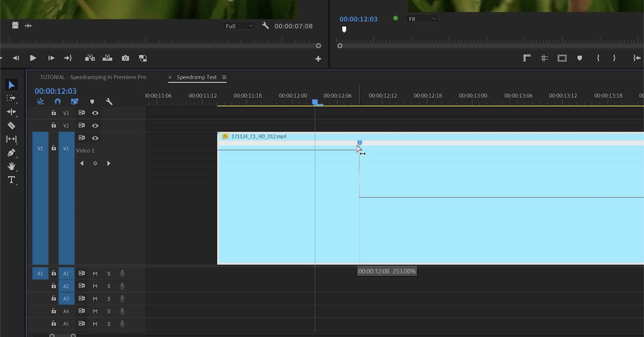Step back one frame in Source Monitor

click(x=16, y=58)
